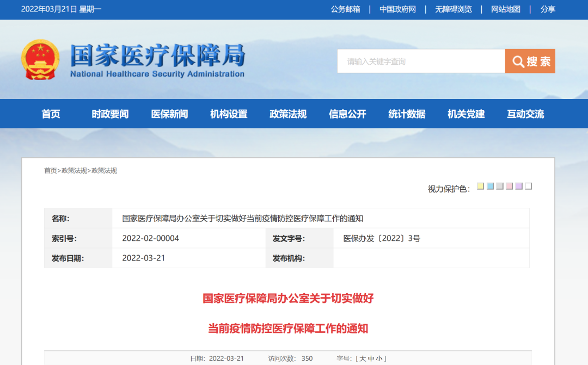Viewport: 588px width, 365px height.
Task: Click the magnifying glass search icon
Action: pos(518,61)
